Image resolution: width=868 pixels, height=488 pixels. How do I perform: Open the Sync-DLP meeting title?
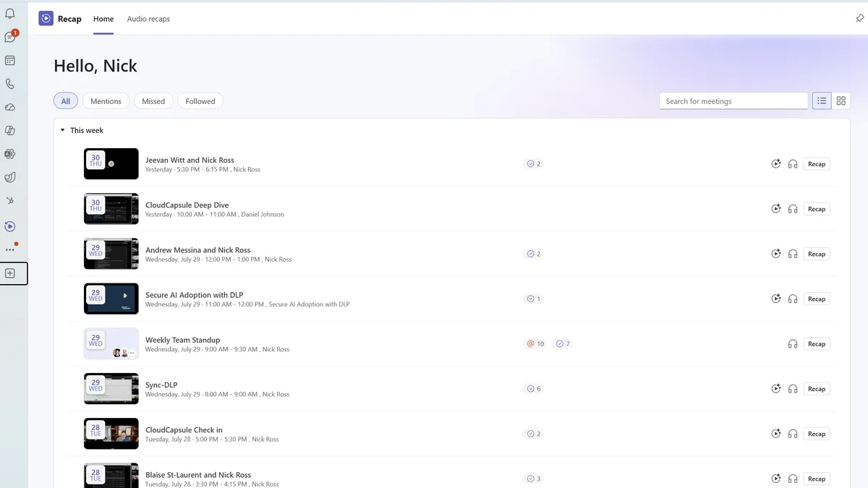(x=161, y=385)
